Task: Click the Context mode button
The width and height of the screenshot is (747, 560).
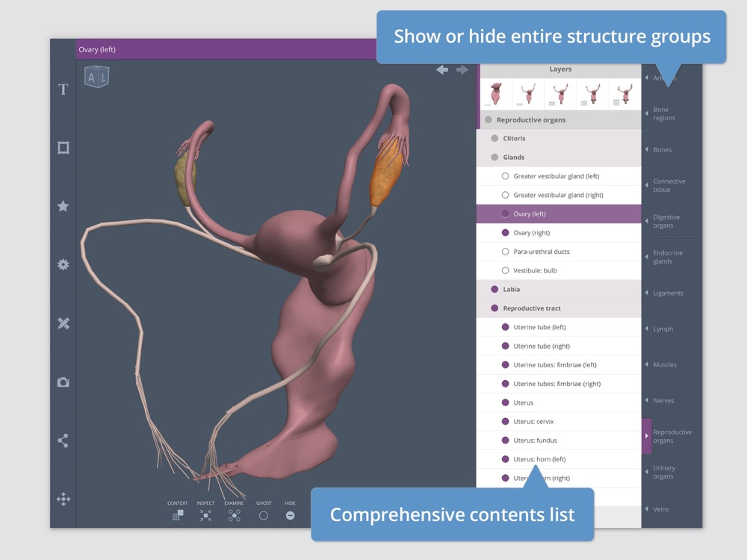Action: [x=178, y=515]
